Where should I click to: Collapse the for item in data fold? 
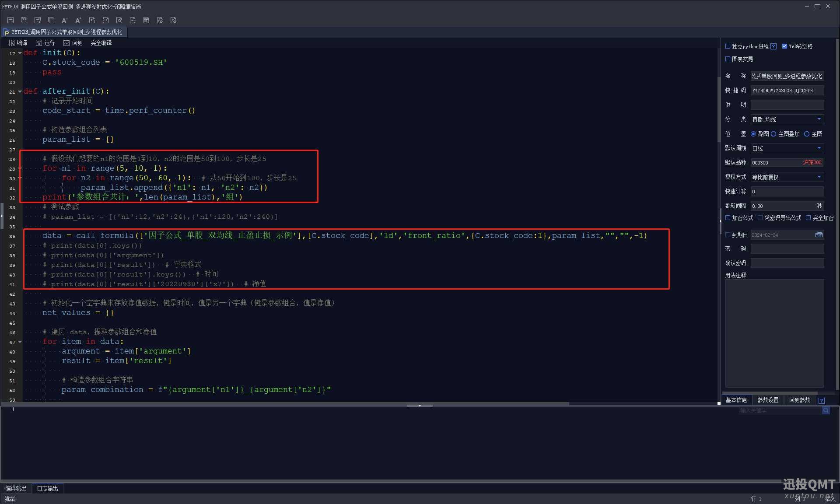20,342
